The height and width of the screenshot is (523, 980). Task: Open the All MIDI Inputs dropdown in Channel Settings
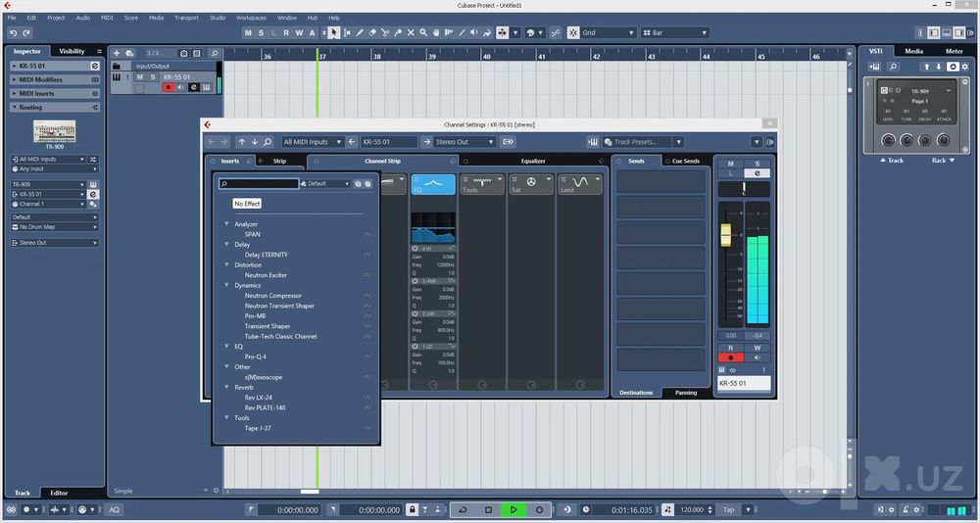[x=312, y=142]
